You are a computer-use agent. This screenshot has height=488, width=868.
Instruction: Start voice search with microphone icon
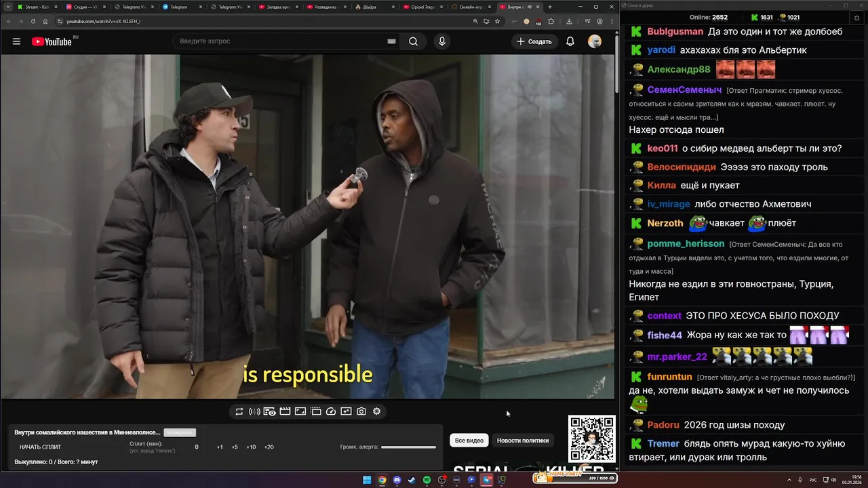442,41
